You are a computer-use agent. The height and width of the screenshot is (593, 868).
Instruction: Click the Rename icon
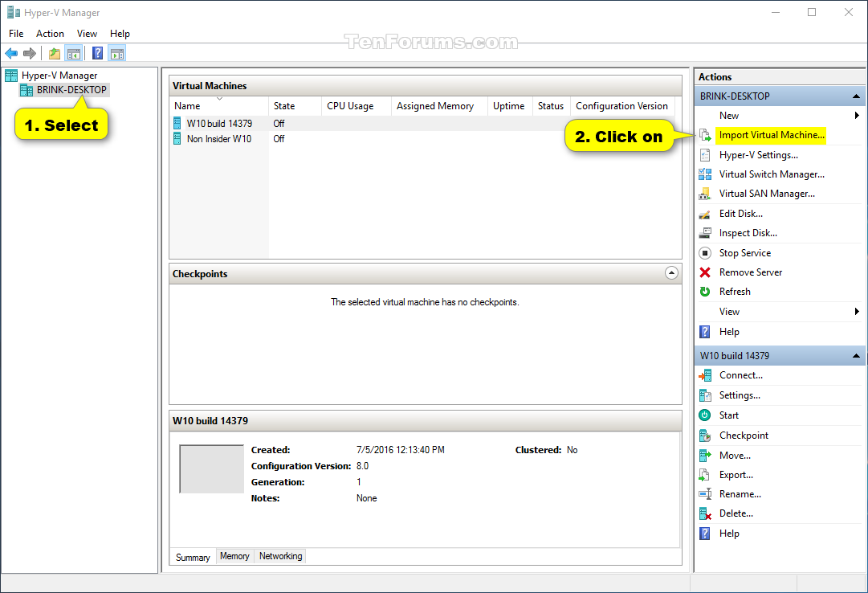pyautogui.click(x=705, y=494)
